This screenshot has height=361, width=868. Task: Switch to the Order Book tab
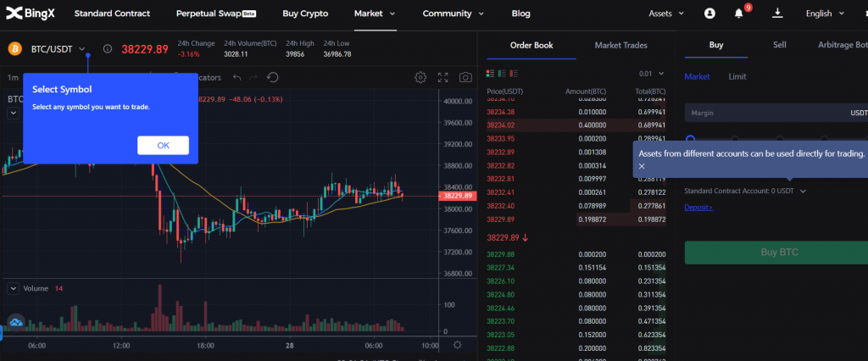[531, 46]
